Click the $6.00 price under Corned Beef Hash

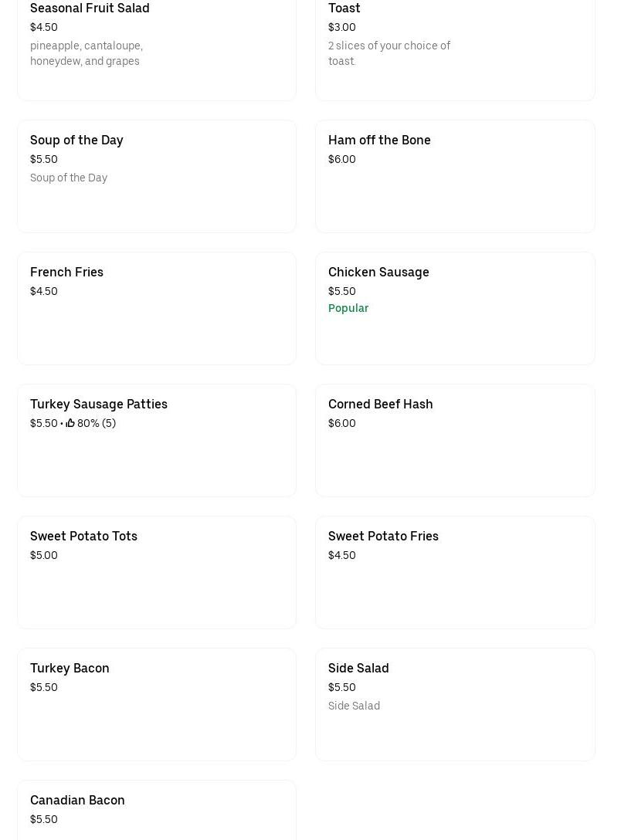[342, 423]
